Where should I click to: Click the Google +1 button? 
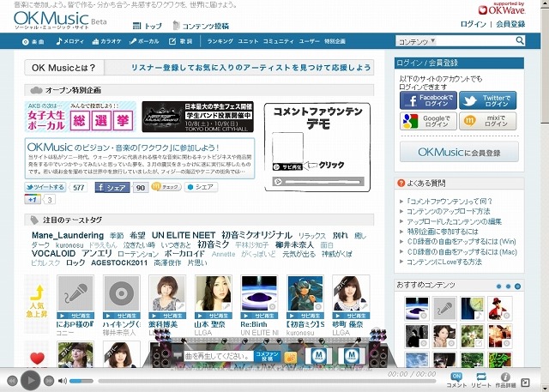tap(33, 200)
